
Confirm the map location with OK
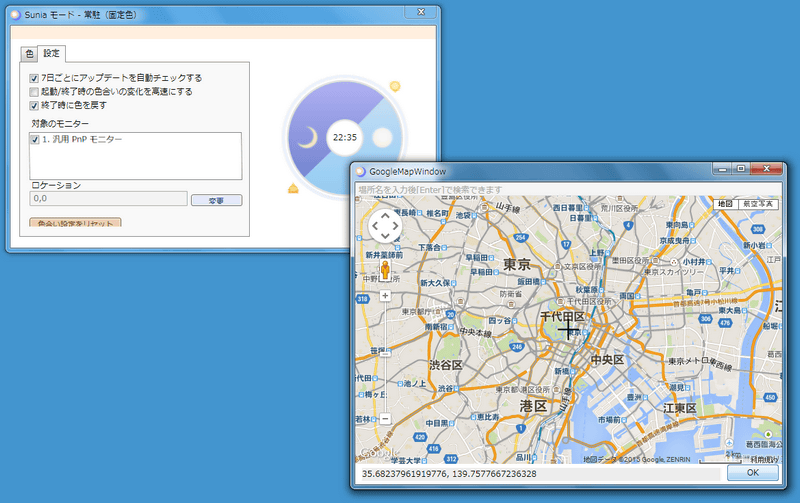(753, 473)
